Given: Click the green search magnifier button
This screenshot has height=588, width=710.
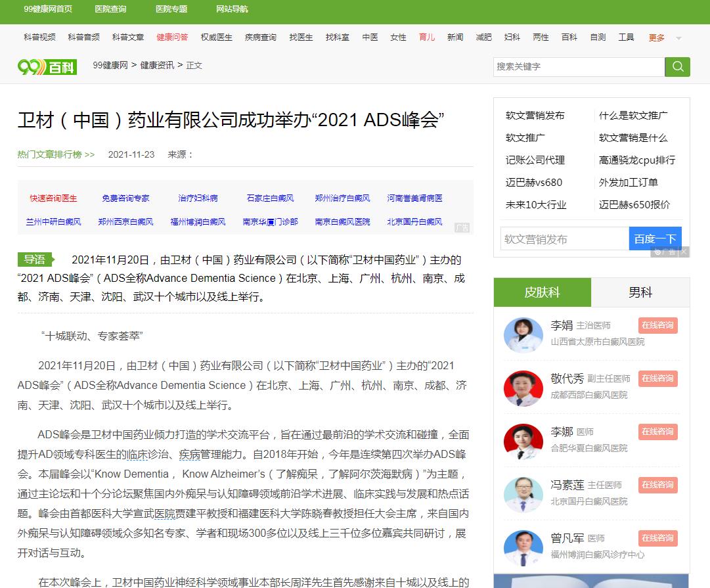Looking at the screenshot, I should click(677, 66).
